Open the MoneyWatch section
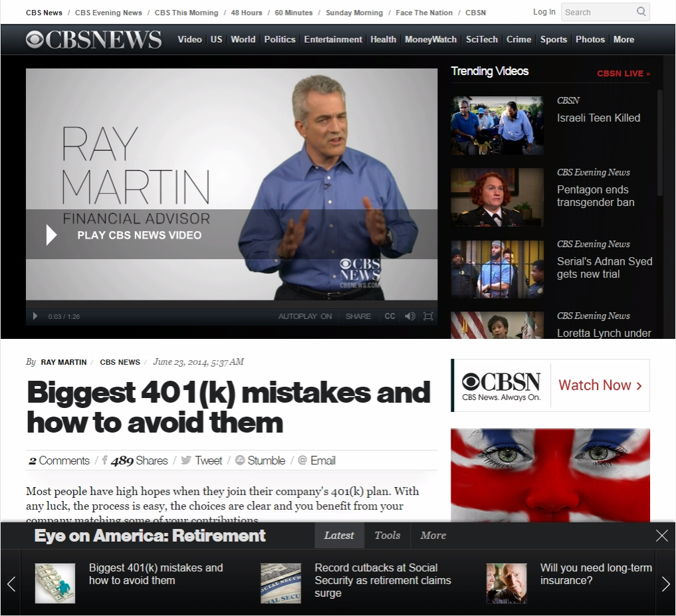The image size is (676, 616). pos(431,39)
